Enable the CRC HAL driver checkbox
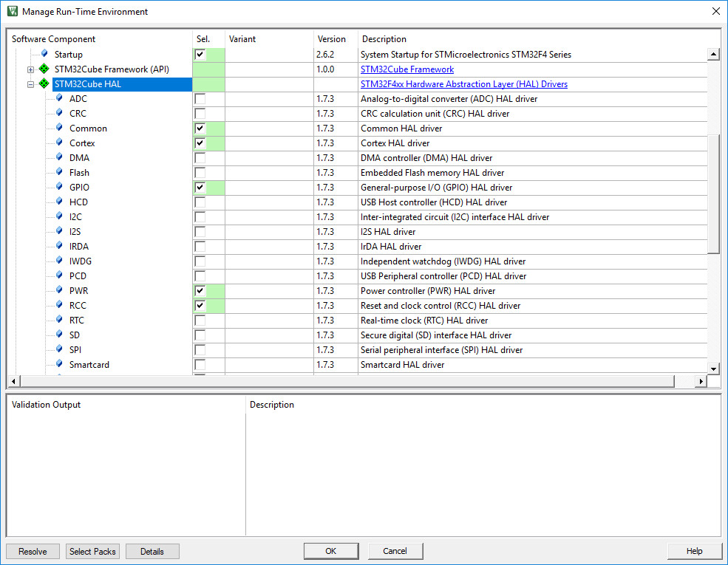The height and width of the screenshot is (565, 728). 200,114
